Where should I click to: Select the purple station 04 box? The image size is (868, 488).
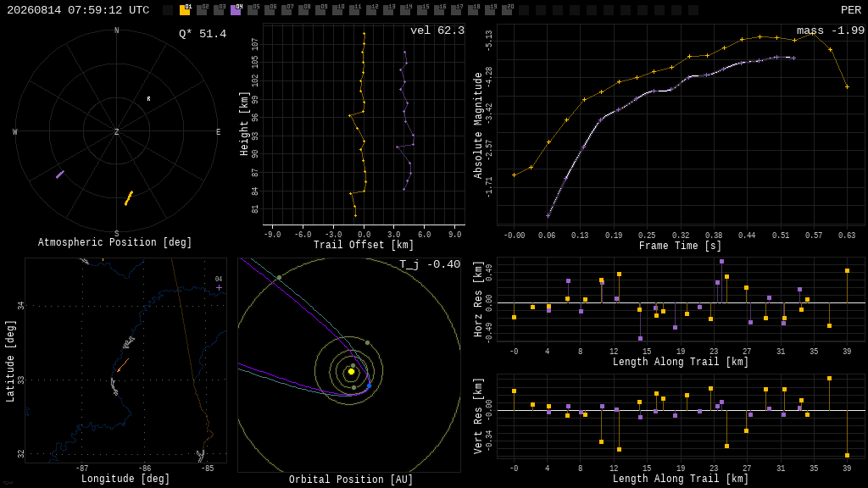coord(236,10)
